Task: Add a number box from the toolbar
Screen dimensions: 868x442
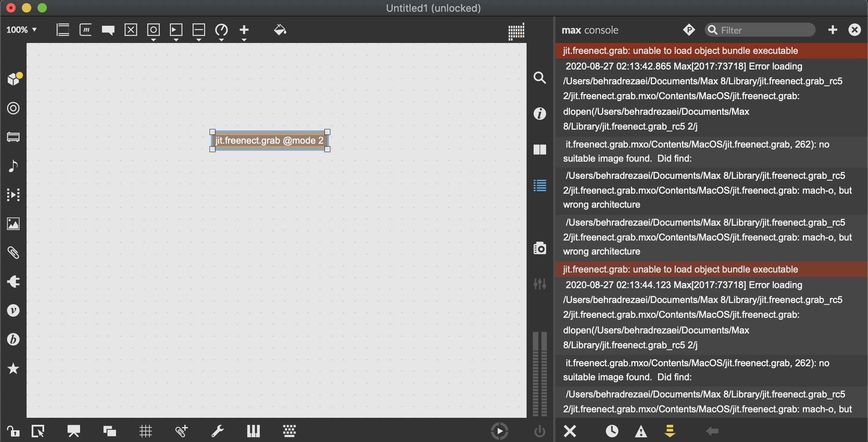Action: coord(176,30)
